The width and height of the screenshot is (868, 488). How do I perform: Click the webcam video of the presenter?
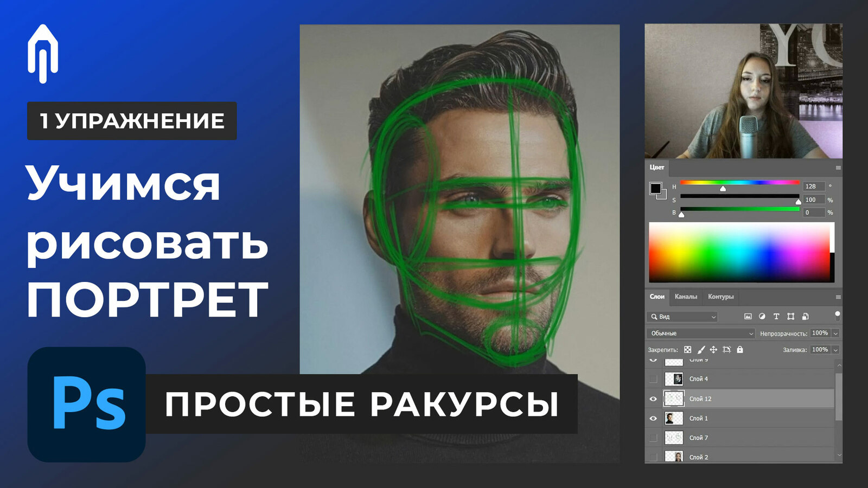click(743, 91)
